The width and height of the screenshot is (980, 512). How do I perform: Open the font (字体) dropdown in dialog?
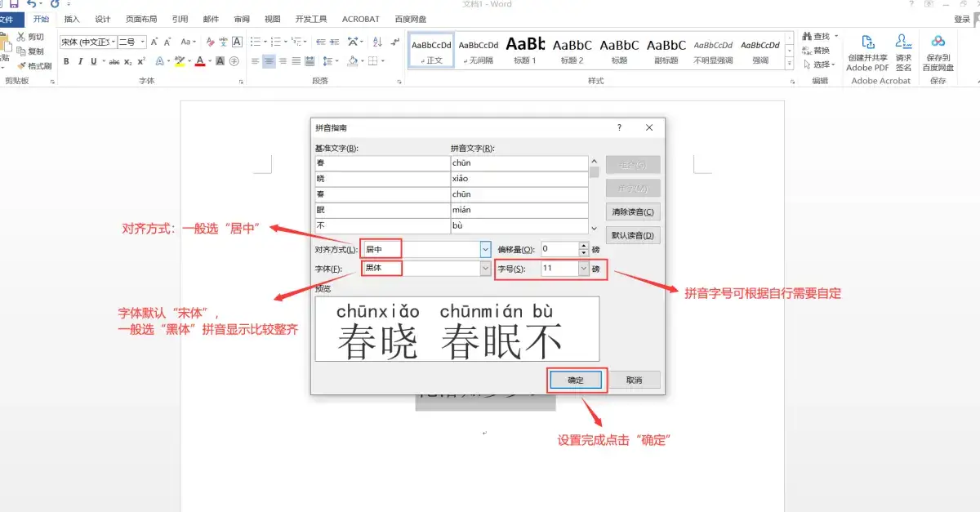pos(485,269)
